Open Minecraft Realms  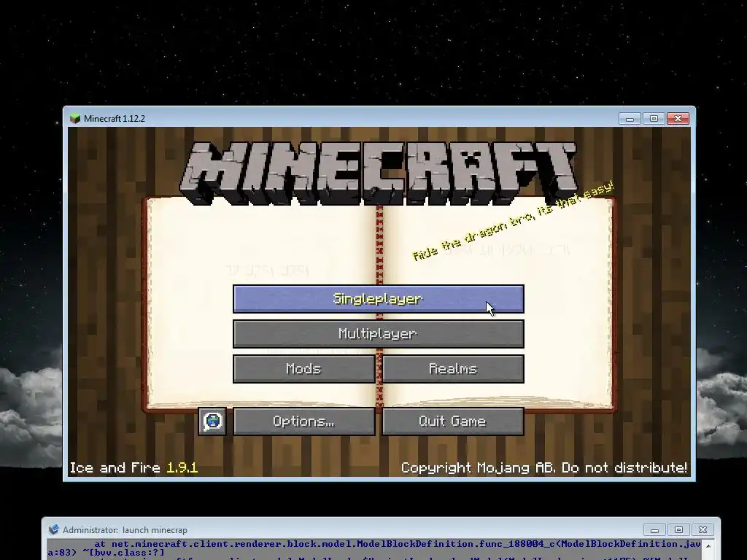coord(453,368)
